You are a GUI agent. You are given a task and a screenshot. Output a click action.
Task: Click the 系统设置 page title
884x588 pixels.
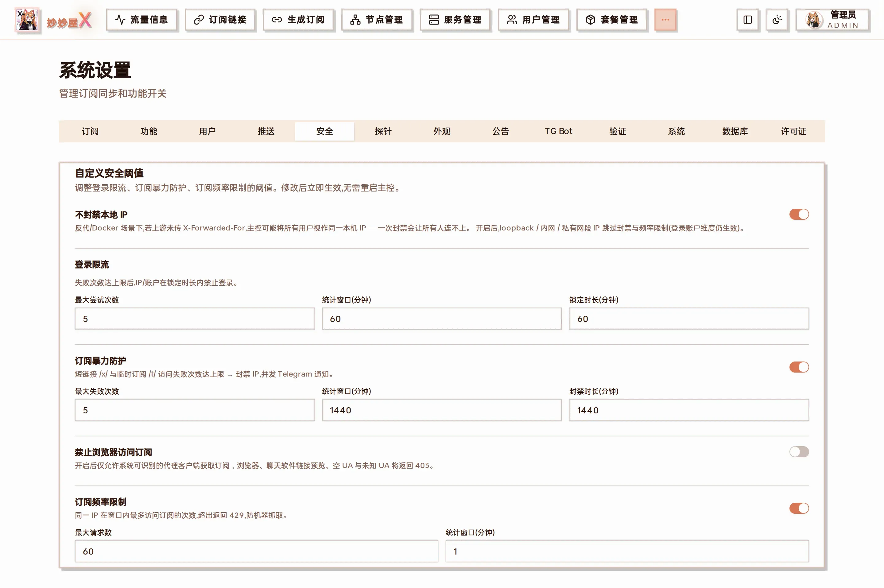pos(95,70)
